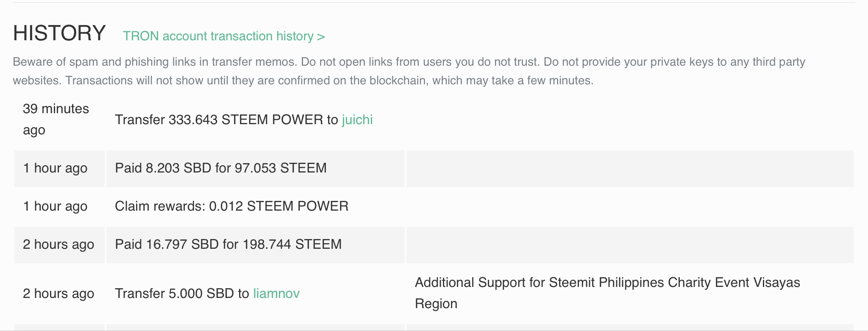Click the 39 minutes ago timestamp
The image size is (868, 331).
(x=56, y=120)
